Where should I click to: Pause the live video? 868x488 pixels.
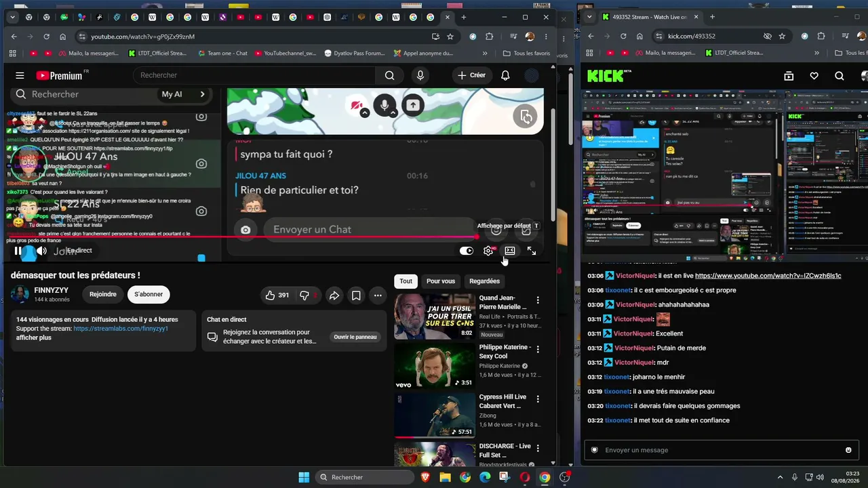18,251
